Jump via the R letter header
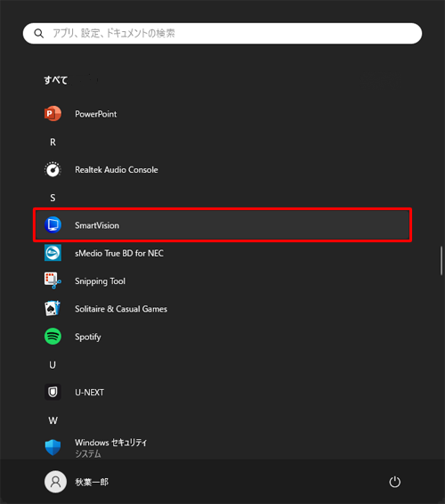The width and height of the screenshot is (445, 504). (53, 142)
